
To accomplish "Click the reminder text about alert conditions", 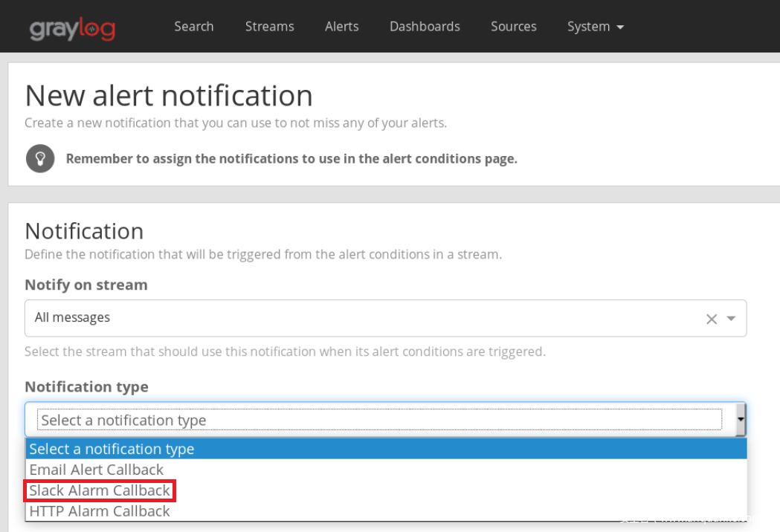I will point(291,158).
